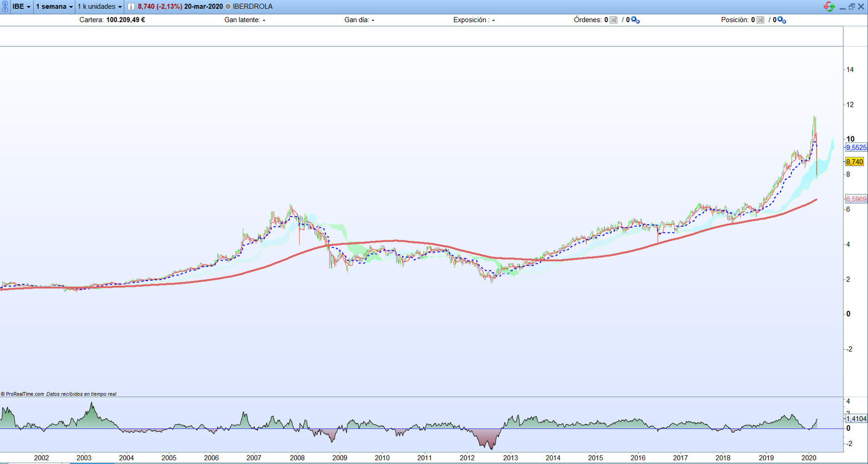868x464 pixels.
Task: Click the cancel orders icon next to Órdenes
Action: 613,20
